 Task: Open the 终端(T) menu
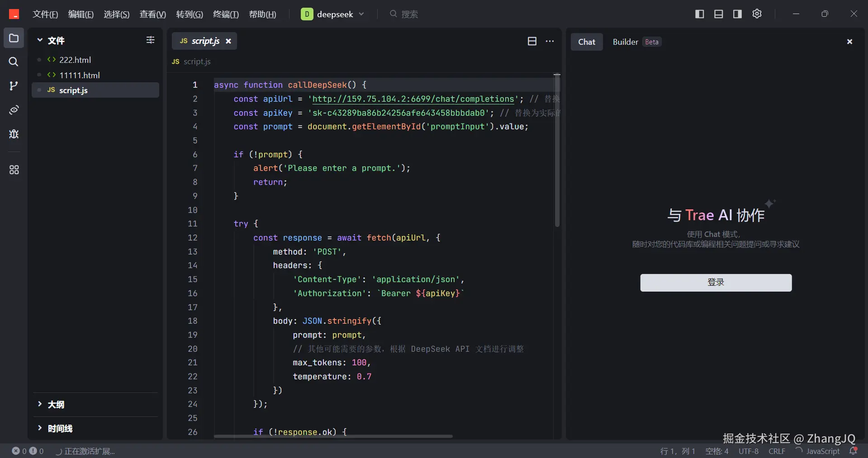(x=225, y=14)
